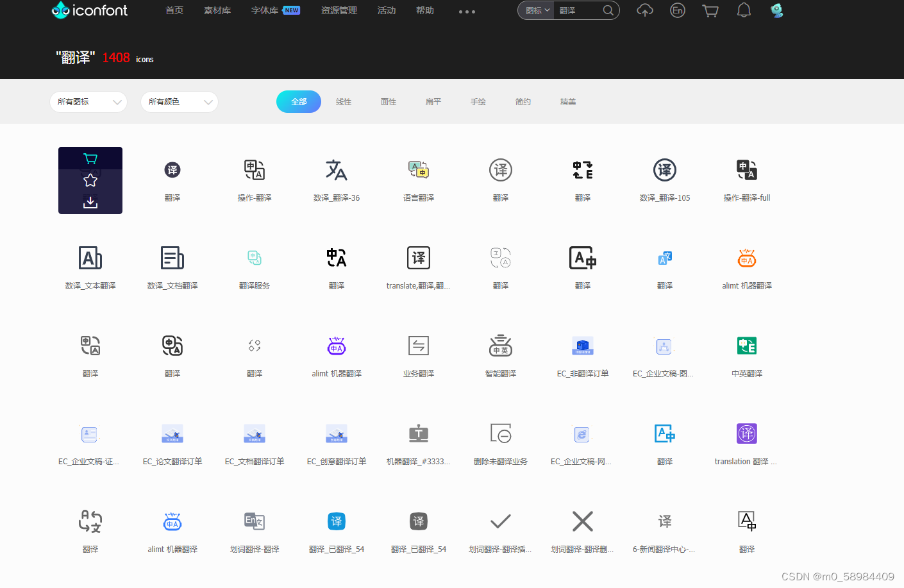Select the green 中英翻译 icon
Image resolution: width=904 pixels, height=588 pixels.
point(747,346)
